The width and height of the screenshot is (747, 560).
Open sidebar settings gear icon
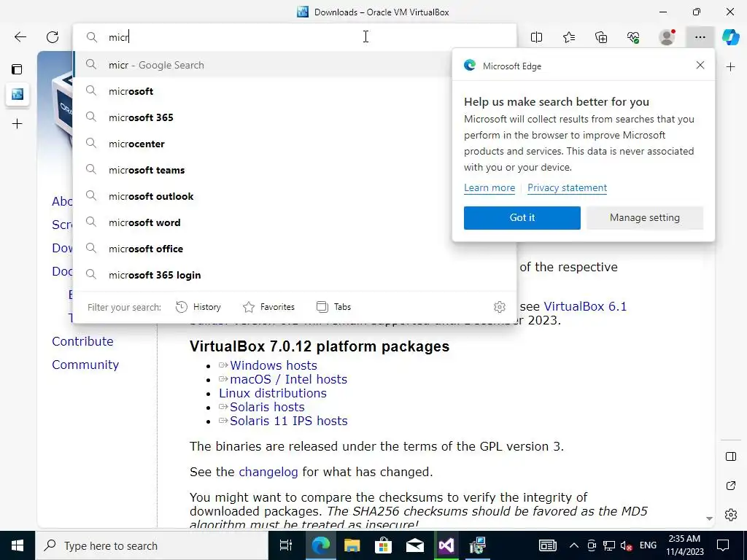click(x=730, y=515)
